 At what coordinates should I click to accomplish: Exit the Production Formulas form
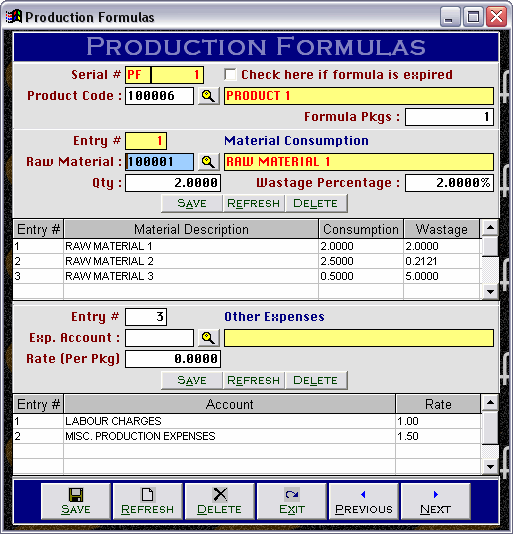pos(292,501)
